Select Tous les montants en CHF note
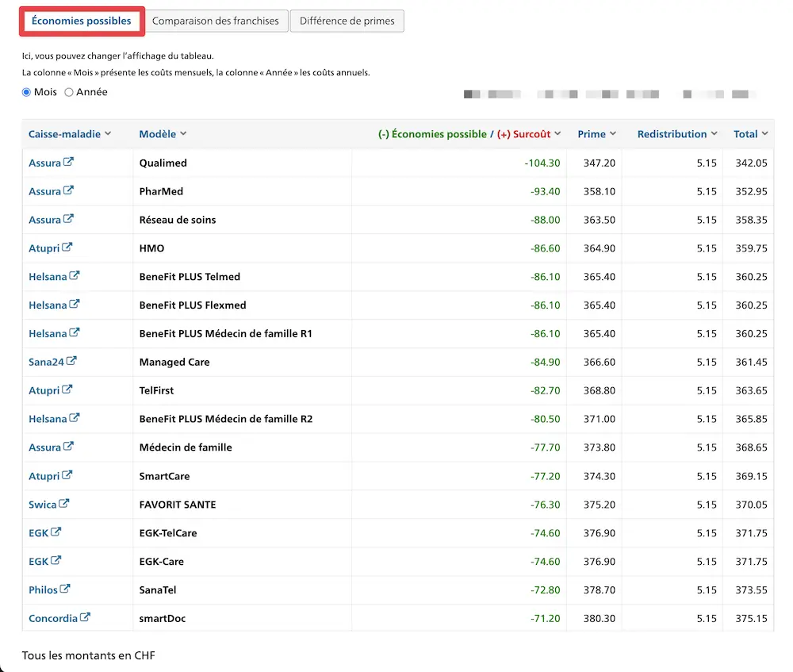Image resolution: width=793 pixels, height=672 pixels. tap(89, 655)
